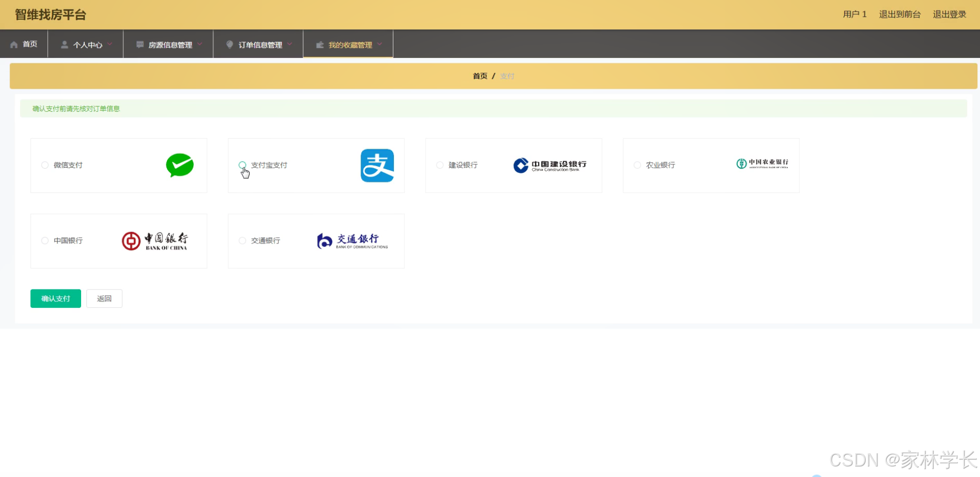Image resolution: width=980 pixels, height=477 pixels.
Task: Expand the 订单信息管理 dropdown arrow
Action: coord(290,44)
